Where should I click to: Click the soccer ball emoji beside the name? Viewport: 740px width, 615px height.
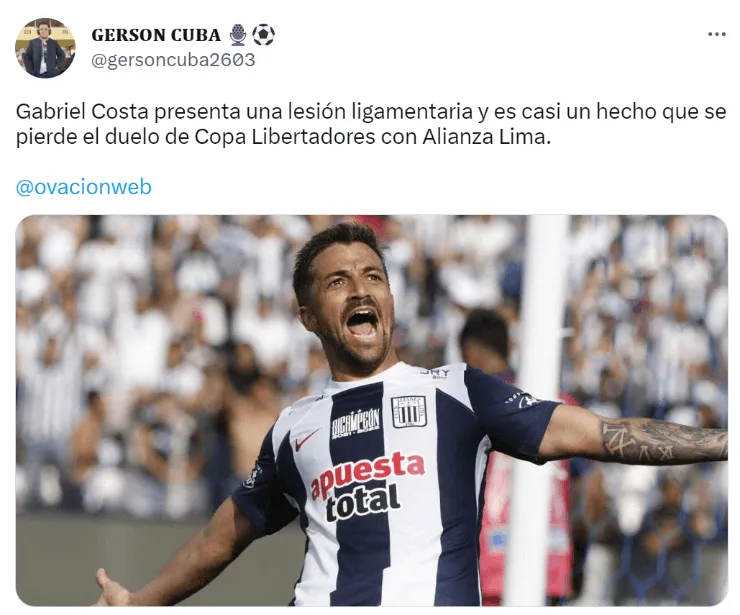pyautogui.click(x=263, y=35)
